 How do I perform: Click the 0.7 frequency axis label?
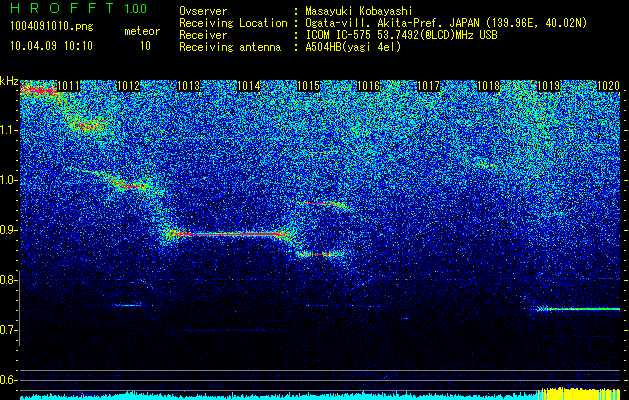tap(9, 330)
